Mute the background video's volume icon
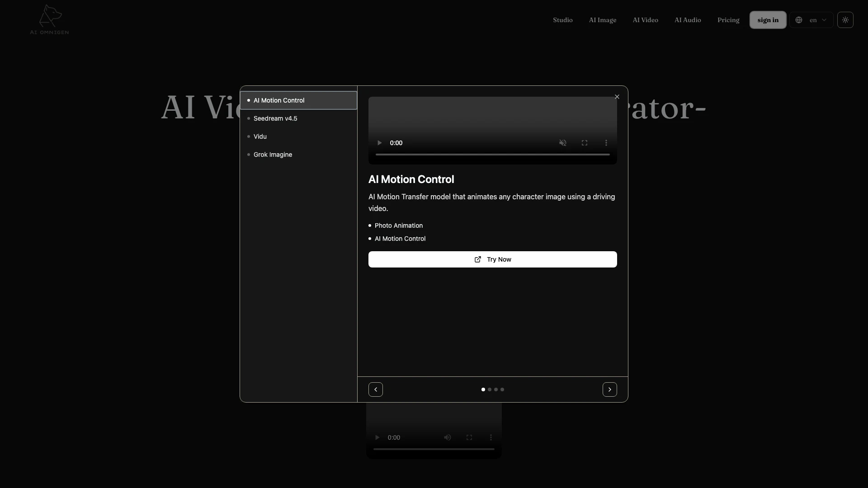868x488 pixels. coord(447,437)
